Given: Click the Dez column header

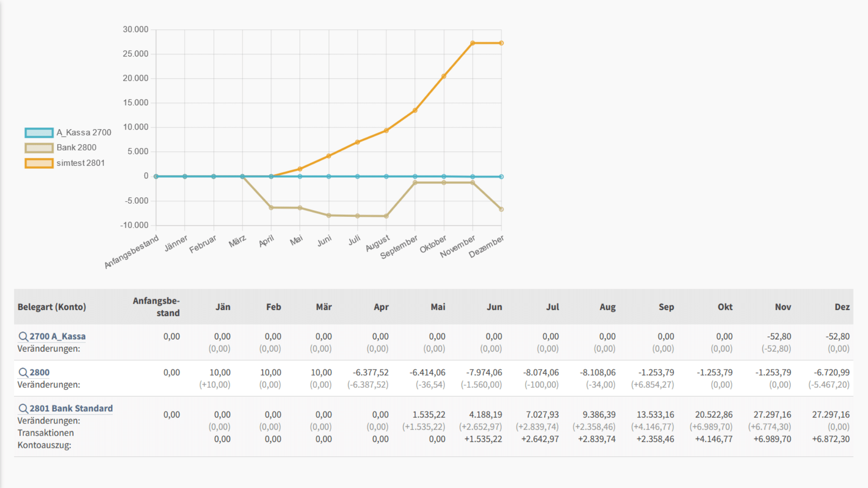Looking at the screenshot, I should [842, 307].
